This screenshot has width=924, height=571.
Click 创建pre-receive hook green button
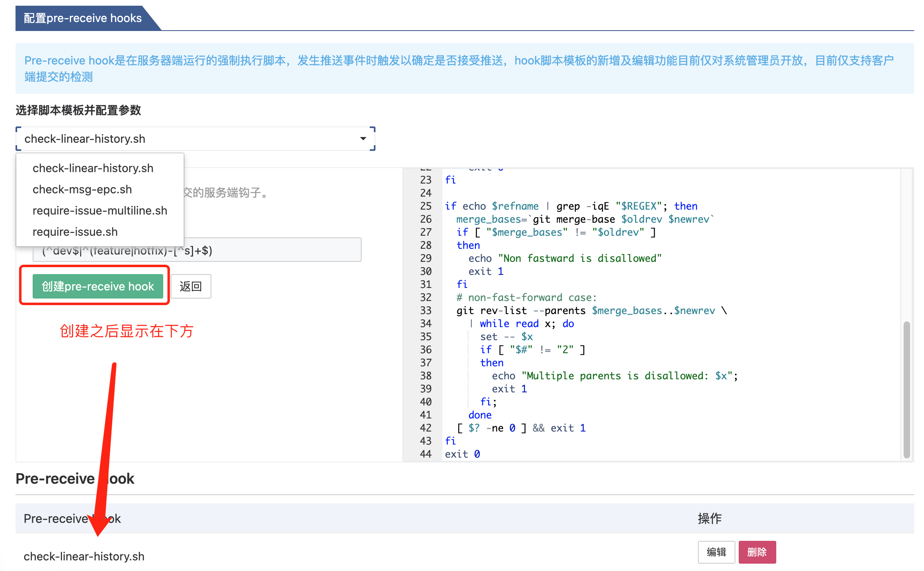point(98,286)
